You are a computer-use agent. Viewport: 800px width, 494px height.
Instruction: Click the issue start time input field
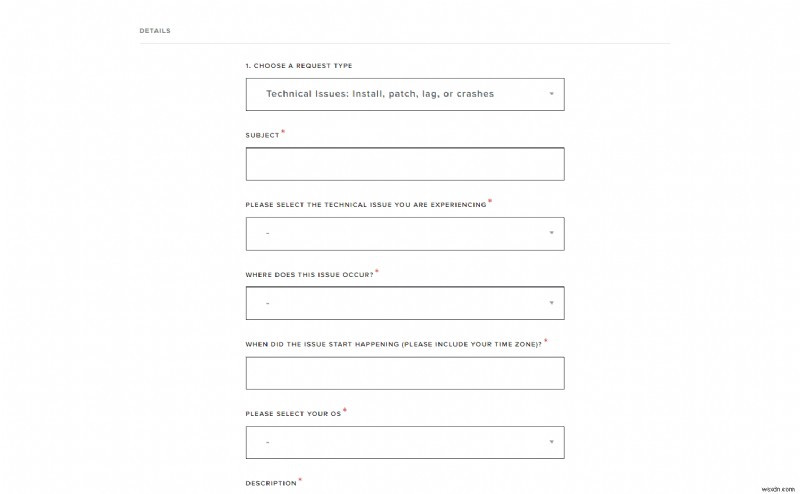pyautogui.click(x=404, y=373)
